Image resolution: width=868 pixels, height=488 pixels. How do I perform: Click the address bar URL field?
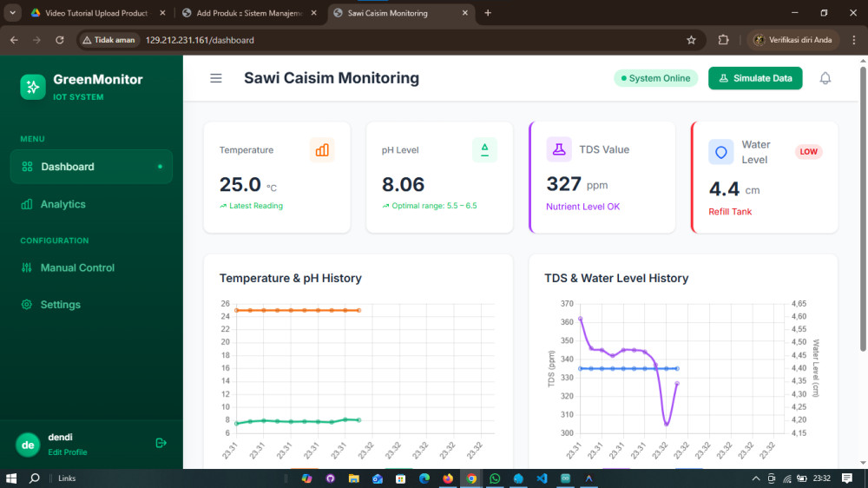(x=391, y=40)
